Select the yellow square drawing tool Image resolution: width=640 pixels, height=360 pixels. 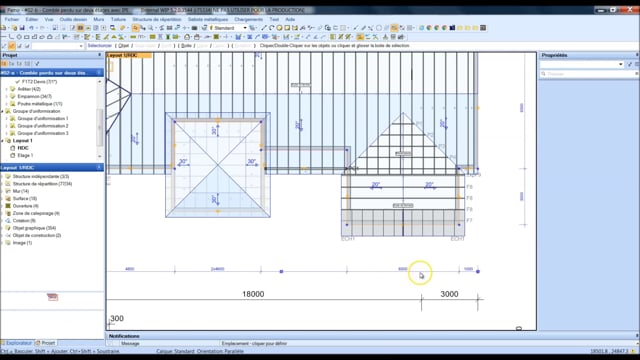pyautogui.click(x=287, y=28)
